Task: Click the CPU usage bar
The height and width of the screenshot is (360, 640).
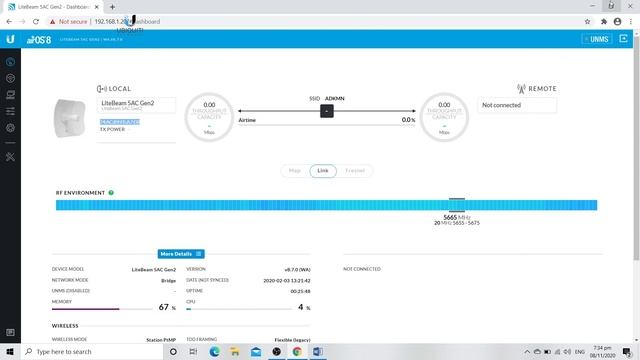Action: coord(238,309)
